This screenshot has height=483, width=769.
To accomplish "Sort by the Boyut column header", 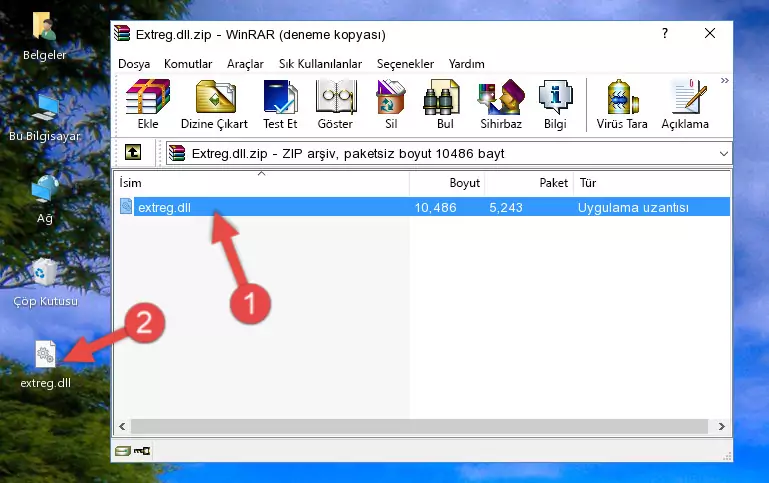I will (x=447, y=183).
